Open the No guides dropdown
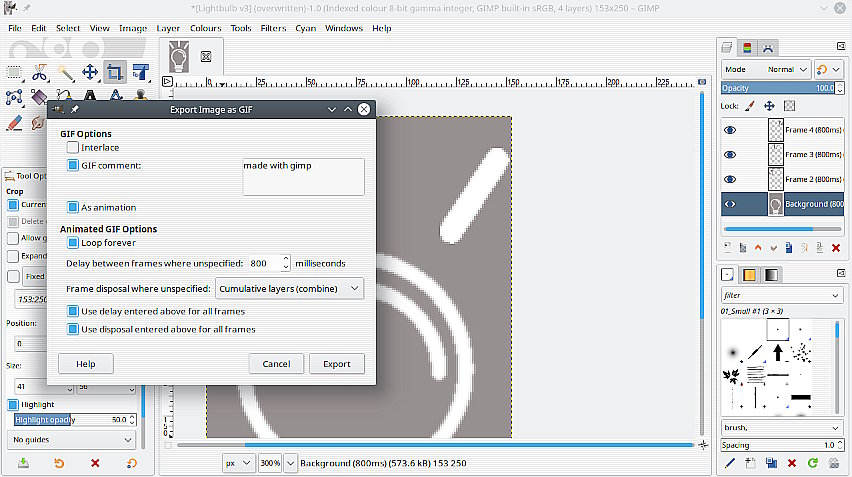 [72, 440]
